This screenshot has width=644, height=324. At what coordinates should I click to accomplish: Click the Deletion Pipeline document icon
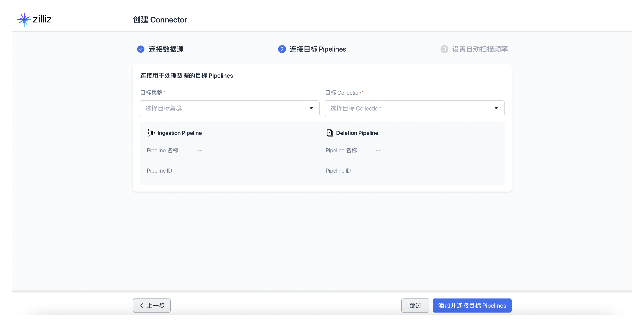point(330,133)
